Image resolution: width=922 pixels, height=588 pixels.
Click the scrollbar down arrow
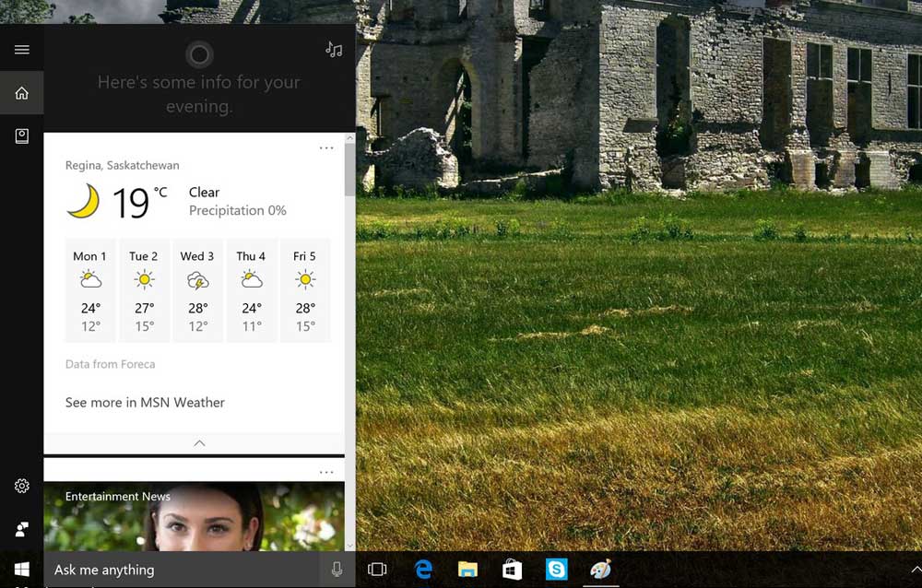coord(349,546)
